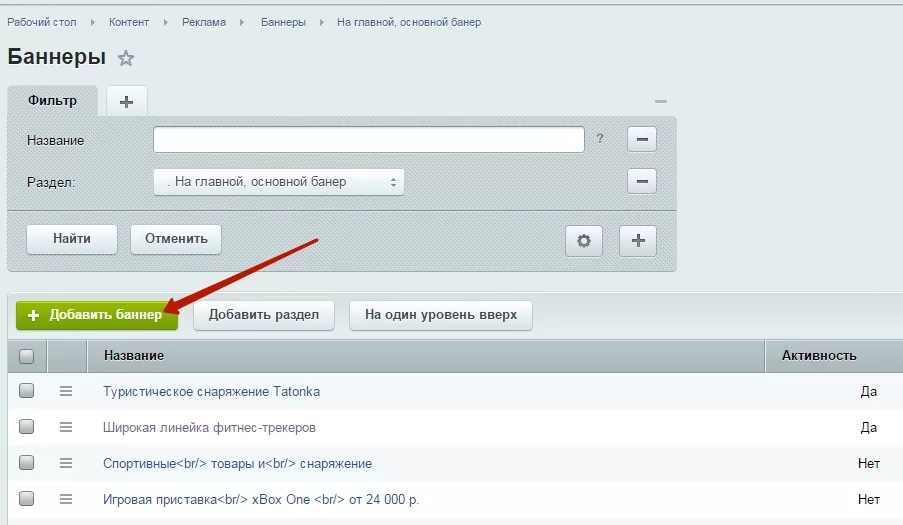Check the Широкая линейка фитнес-трекеров row
The width and height of the screenshot is (903, 525).
point(26,427)
